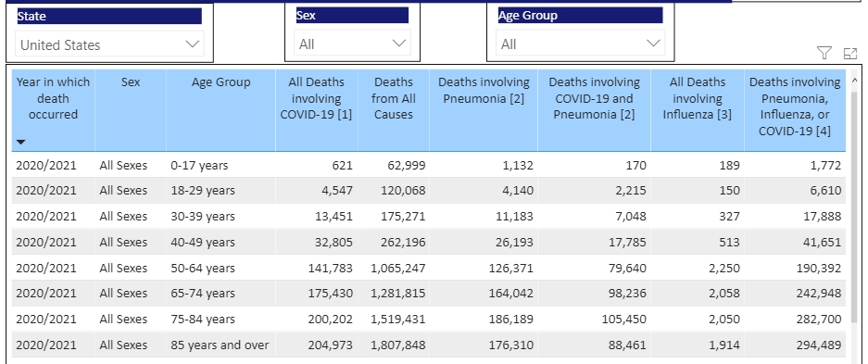Click the State slicer title

[x=109, y=16]
